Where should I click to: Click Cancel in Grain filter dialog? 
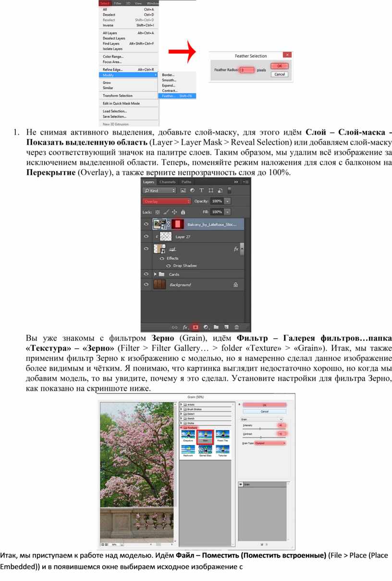click(264, 411)
